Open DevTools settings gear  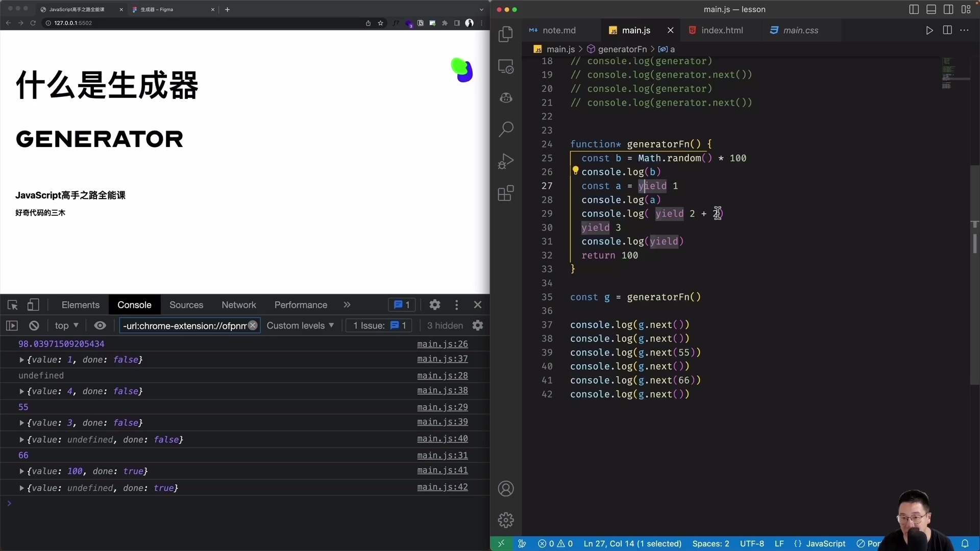pos(434,305)
